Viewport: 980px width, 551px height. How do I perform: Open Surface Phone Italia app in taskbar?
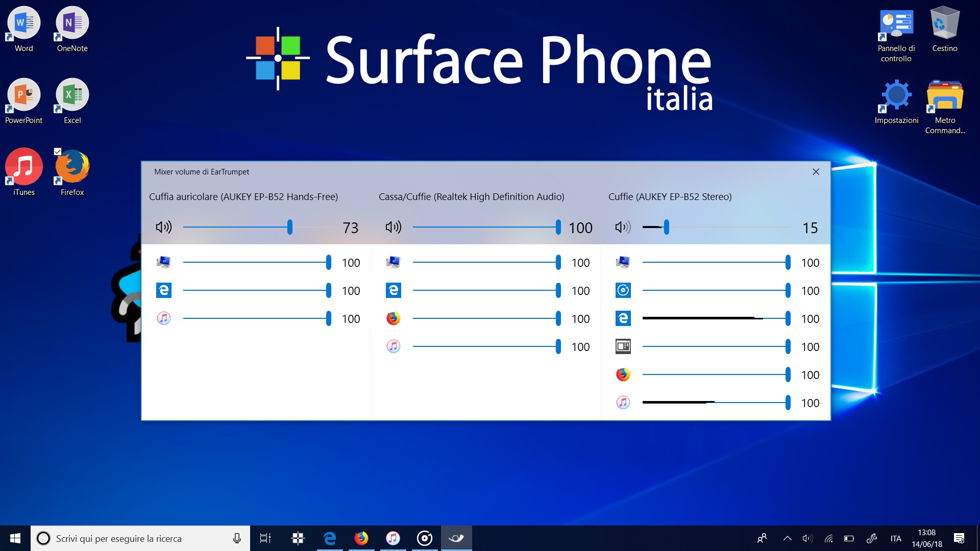click(298, 538)
